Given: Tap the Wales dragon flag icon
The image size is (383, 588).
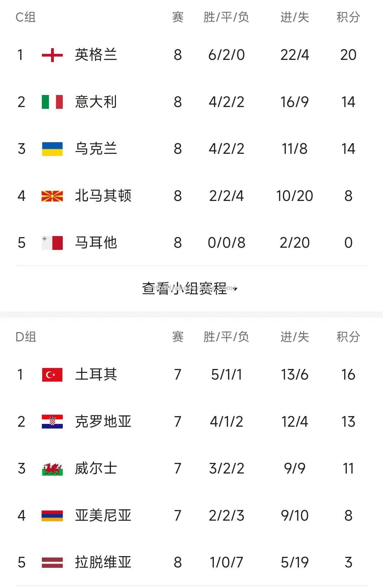Looking at the screenshot, I should [x=52, y=469].
